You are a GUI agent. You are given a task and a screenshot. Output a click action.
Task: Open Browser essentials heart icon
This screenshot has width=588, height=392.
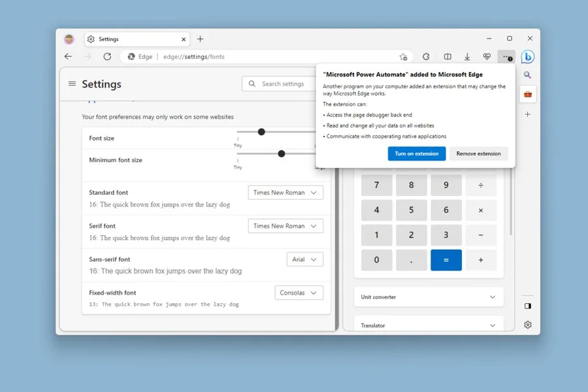coord(487,57)
